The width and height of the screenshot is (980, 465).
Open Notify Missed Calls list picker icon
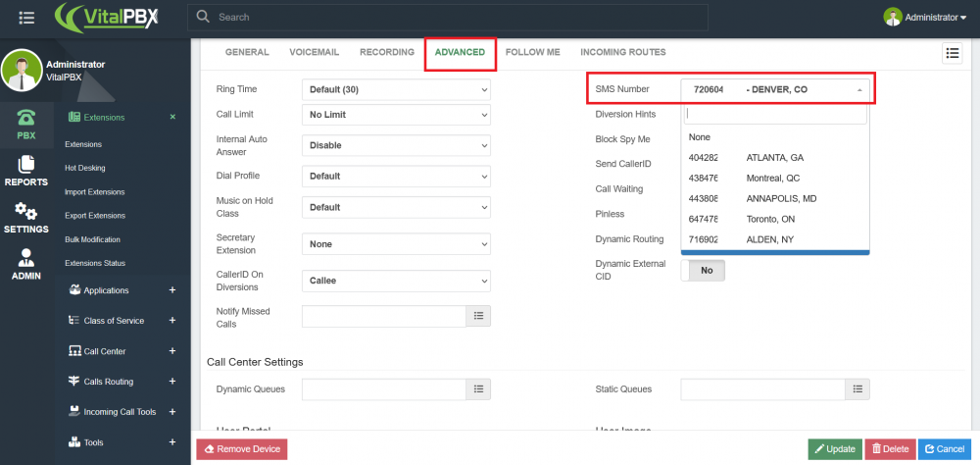tap(479, 316)
